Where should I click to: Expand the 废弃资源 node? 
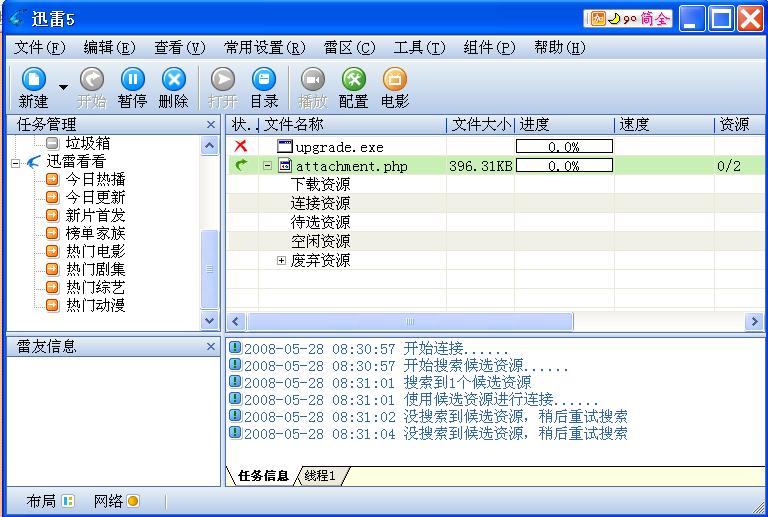(281, 260)
